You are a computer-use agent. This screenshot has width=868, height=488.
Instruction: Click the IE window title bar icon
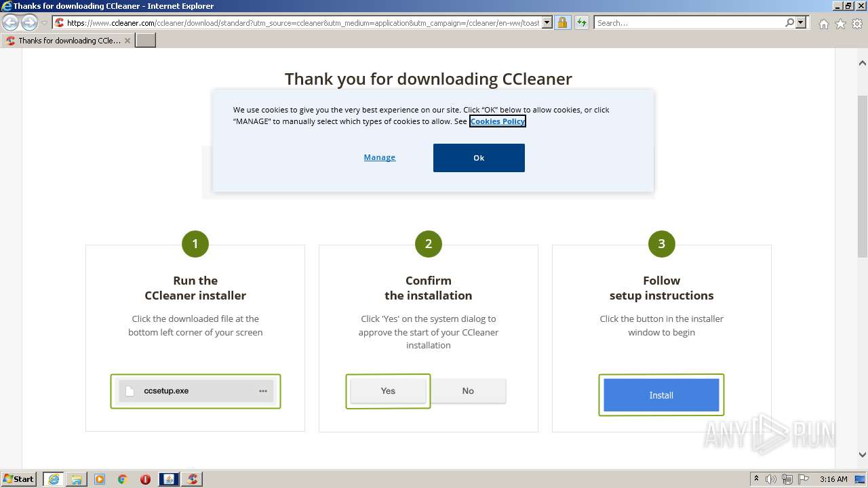(7, 6)
